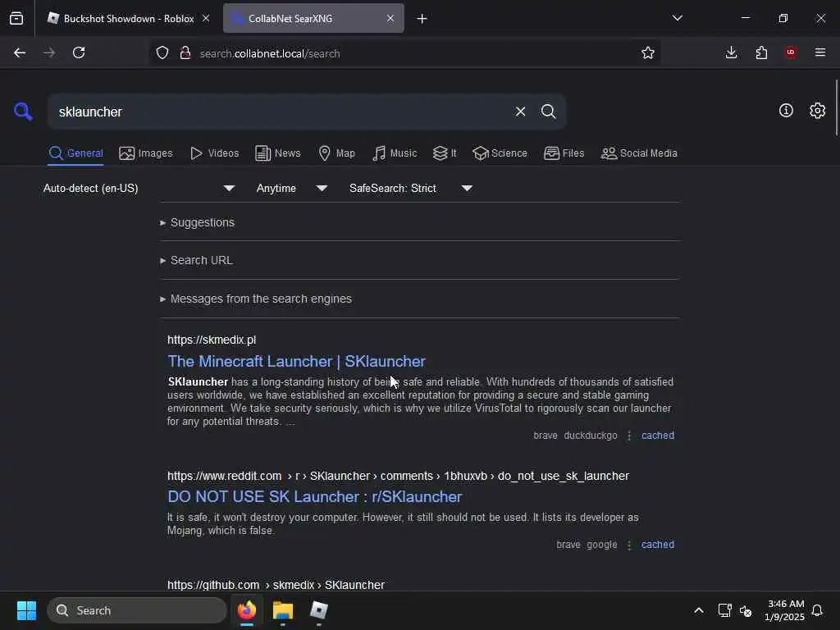Open the Firefox downloads panel
840x630 pixels.
731,52
